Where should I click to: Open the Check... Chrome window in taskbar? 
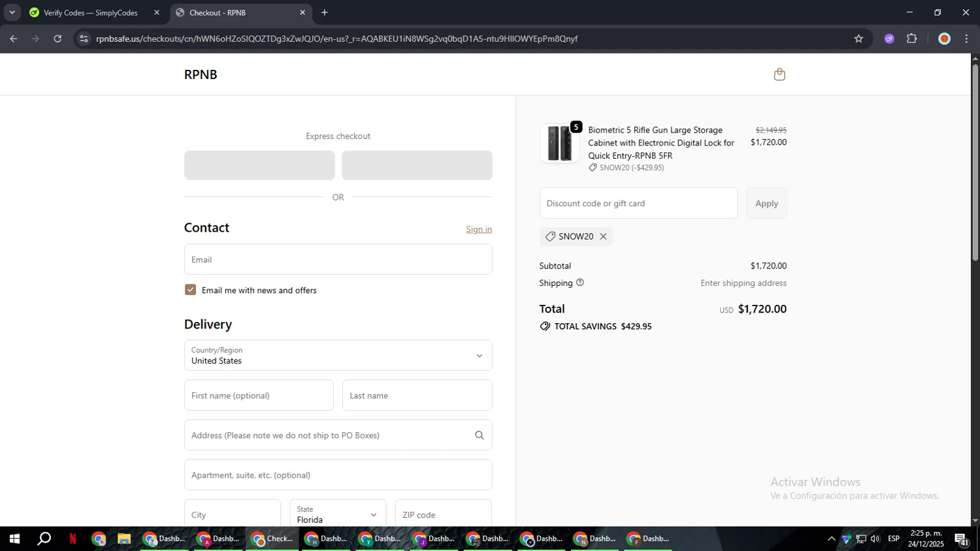point(272,539)
